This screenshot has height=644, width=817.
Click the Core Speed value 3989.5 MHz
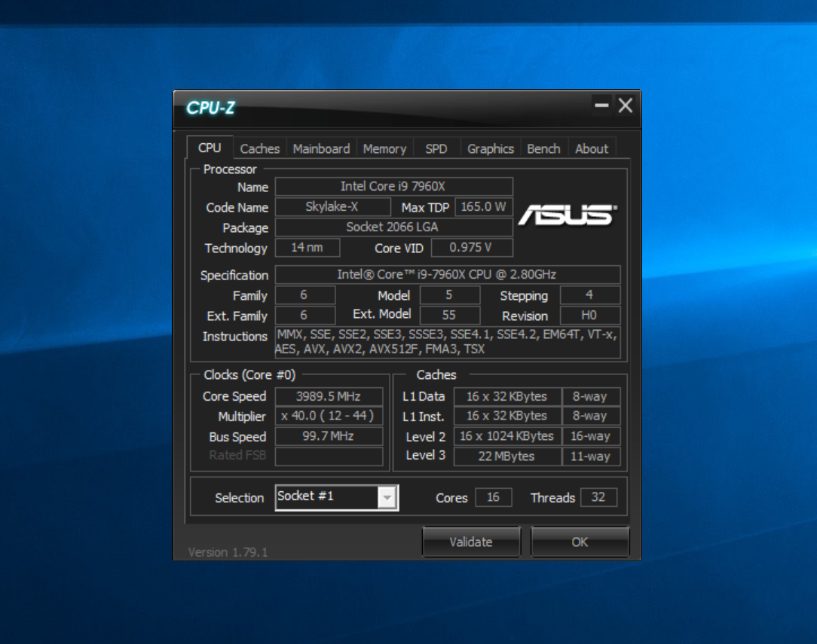click(329, 396)
